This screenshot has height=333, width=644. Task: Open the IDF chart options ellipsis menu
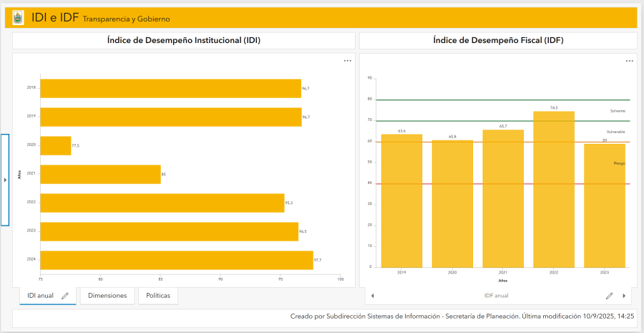pyautogui.click(x=629, y=62)
